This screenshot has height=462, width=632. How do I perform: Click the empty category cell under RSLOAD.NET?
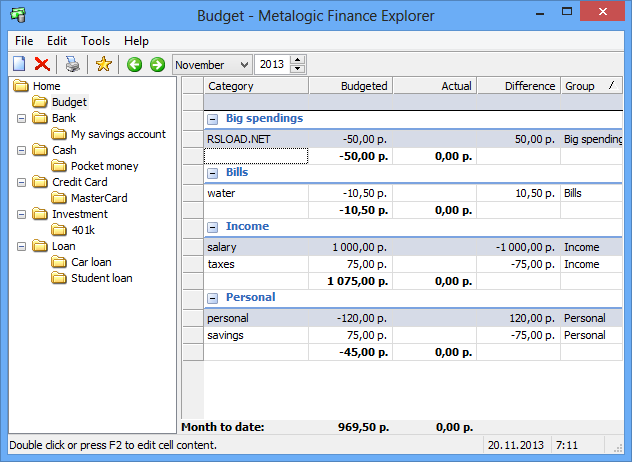click(x=256, y=156)
